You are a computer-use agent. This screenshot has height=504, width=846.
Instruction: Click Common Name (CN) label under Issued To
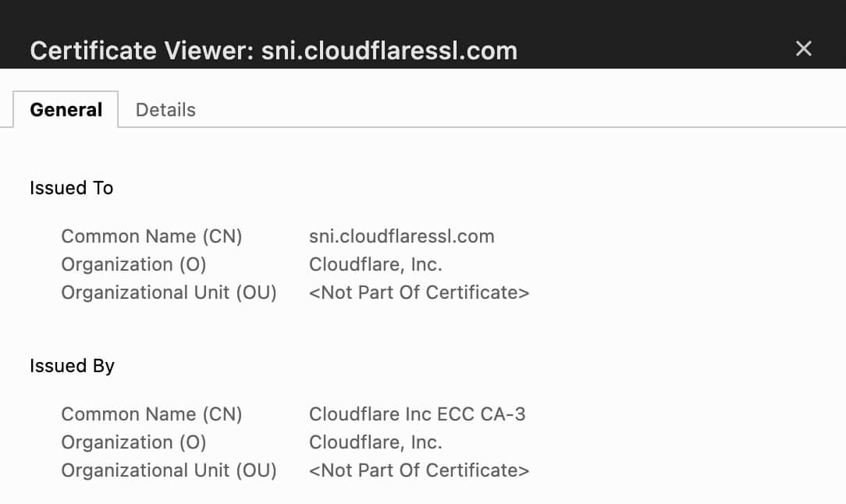[151, 236]
